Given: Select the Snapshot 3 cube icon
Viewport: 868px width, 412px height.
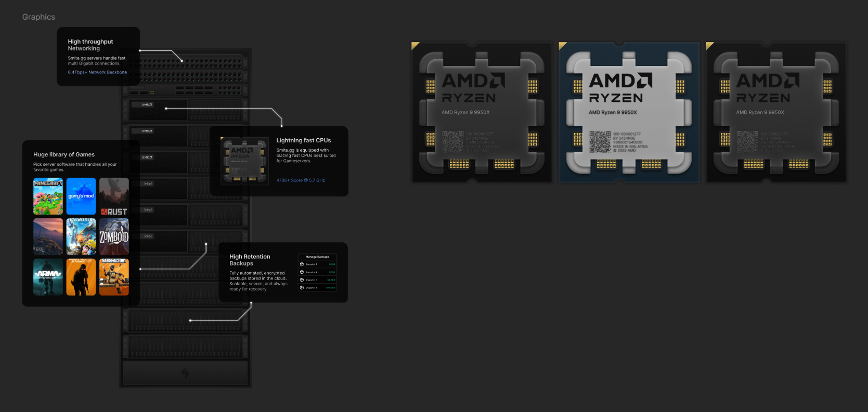Looking at the screenshot, I should pos(302,280).
